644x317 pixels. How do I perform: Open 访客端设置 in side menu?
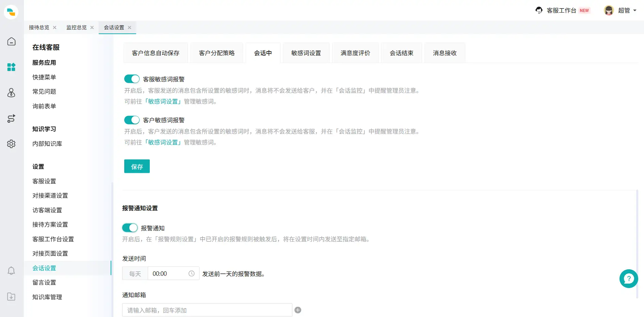[x=47, y=210]
